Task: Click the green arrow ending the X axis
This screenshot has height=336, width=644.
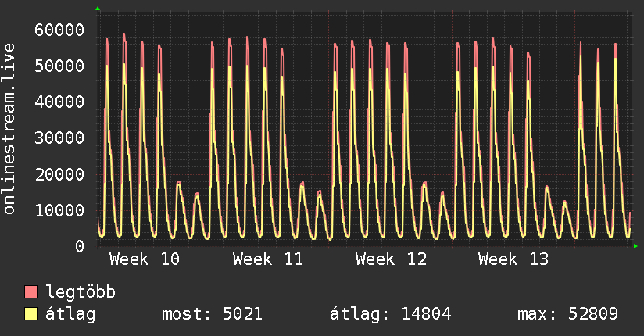Action: pyautogui.click(x=636, y=246)
